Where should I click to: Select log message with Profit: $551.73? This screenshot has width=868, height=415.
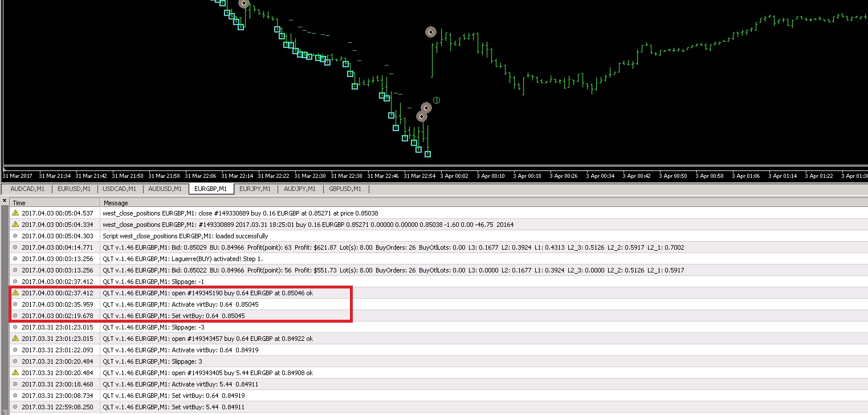(x=393, y=270)
